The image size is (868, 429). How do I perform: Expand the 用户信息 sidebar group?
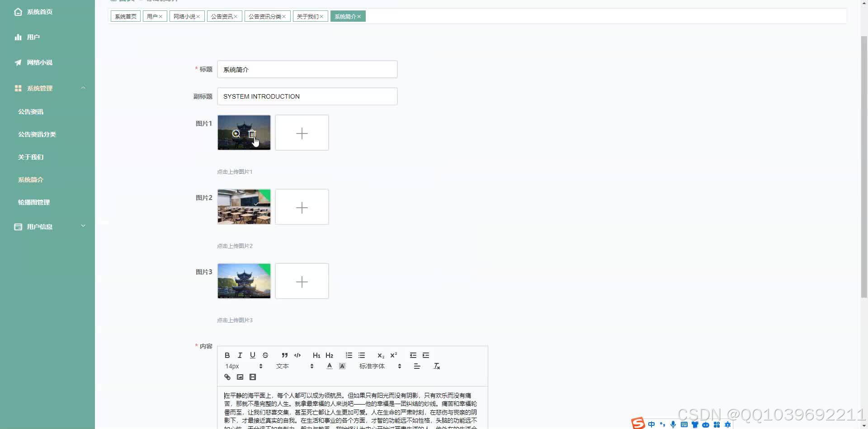coord(47,227)
